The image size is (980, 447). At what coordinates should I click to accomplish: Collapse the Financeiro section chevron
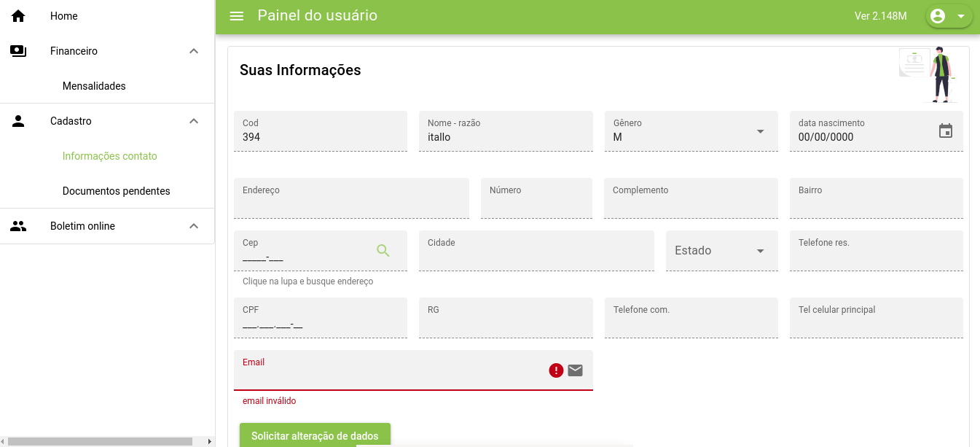point(194,51)
